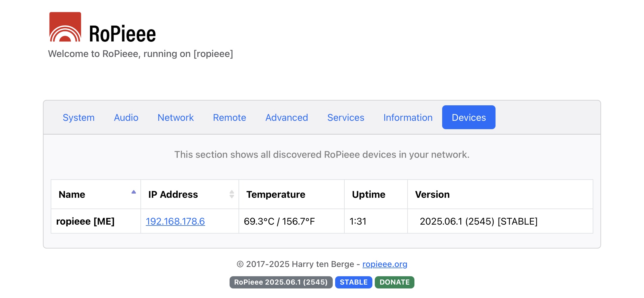The image size is (644, 298).
Task: Click the RoPieee title text
Action: (123, 34)
